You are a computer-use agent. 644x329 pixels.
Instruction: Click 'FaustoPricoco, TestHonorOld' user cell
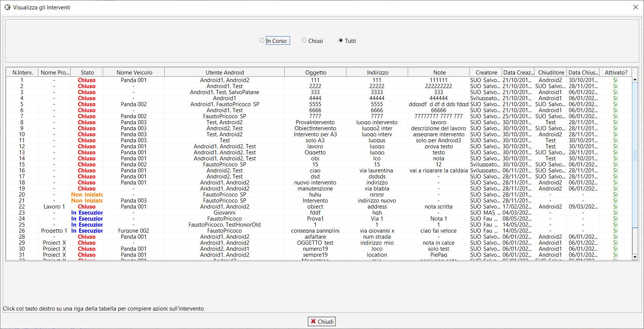pyautogui.click(x=225, y=225)
